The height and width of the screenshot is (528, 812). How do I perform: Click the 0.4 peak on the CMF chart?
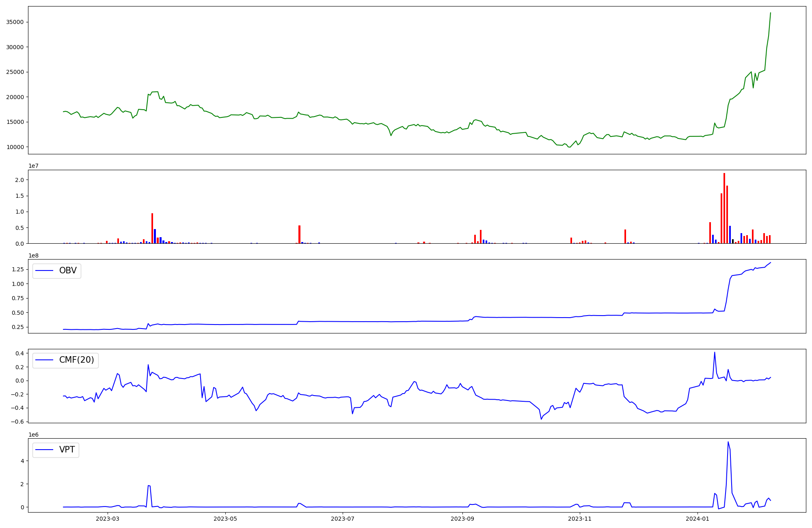[715, 353]
